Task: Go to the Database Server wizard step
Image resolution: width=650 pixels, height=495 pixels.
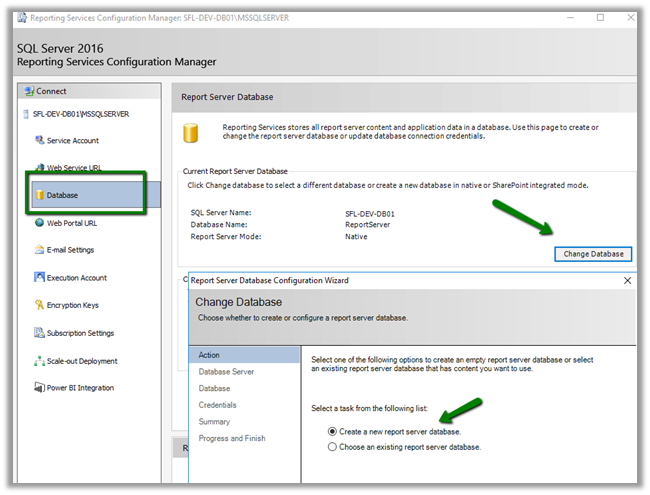Action: (x=226, y=372)
